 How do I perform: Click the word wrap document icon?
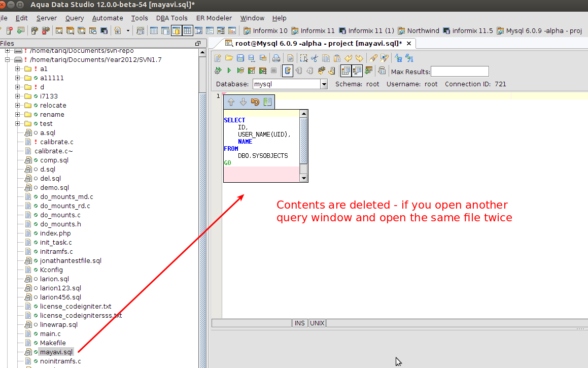pos(290,58)
